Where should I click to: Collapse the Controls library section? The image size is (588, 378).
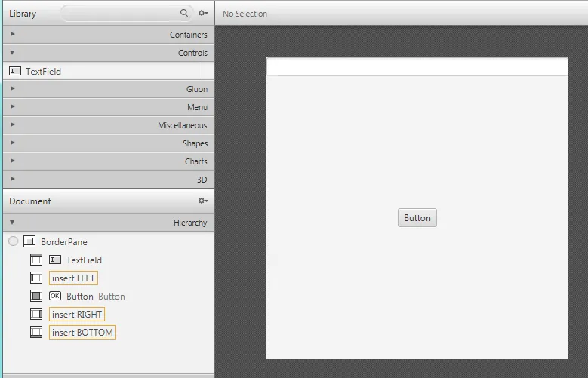pyautogui.click(x=12, y=53)
